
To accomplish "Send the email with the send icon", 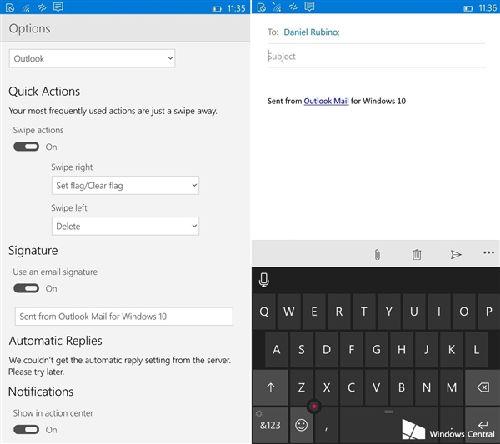I will coord(456,254).
